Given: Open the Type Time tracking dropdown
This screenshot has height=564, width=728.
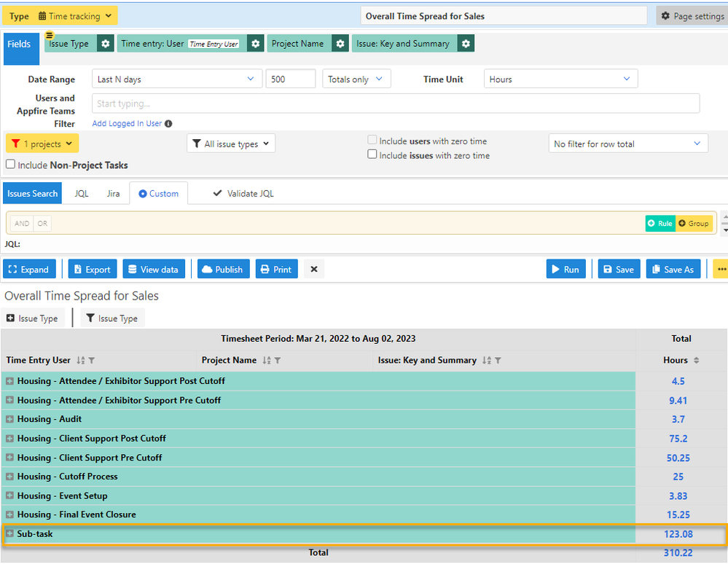Looking at the screenshot, I should coord(60,16).
